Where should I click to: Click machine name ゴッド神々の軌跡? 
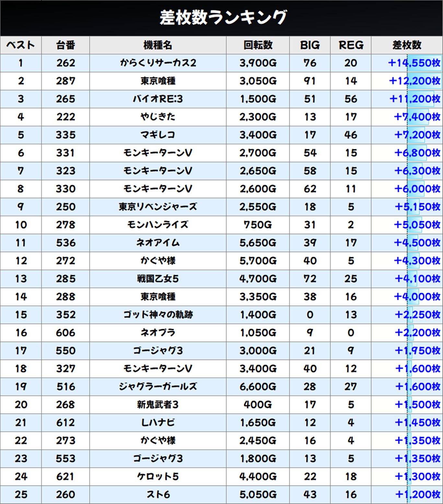click(x=158, y=315)
